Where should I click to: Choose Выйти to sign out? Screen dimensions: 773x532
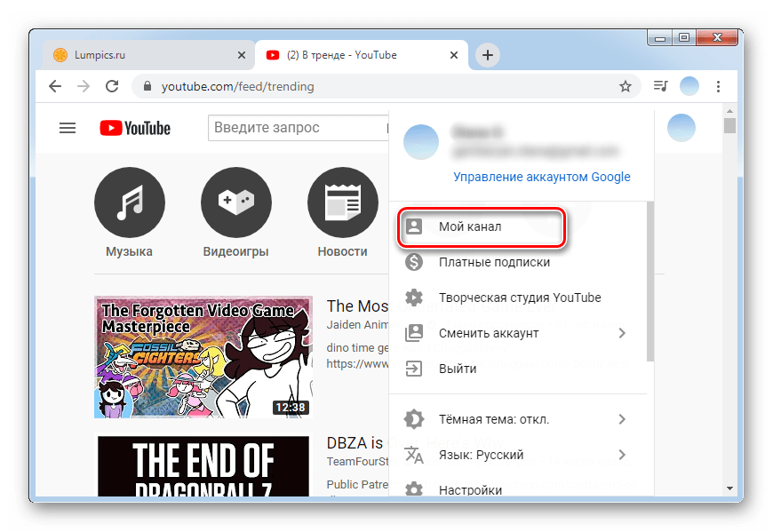coord(518,369)
